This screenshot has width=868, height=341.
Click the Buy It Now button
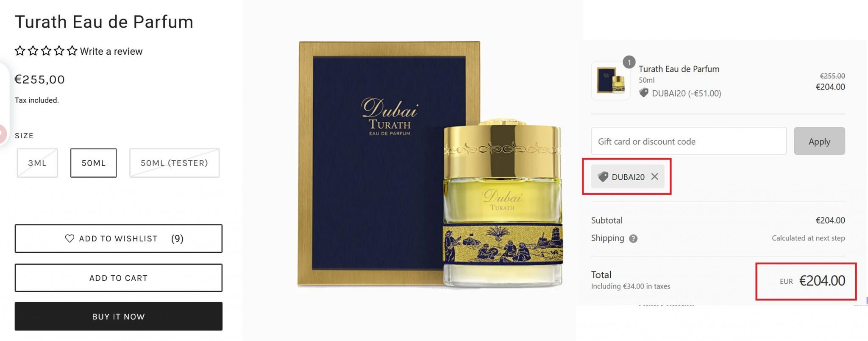[x=119, y=316]
